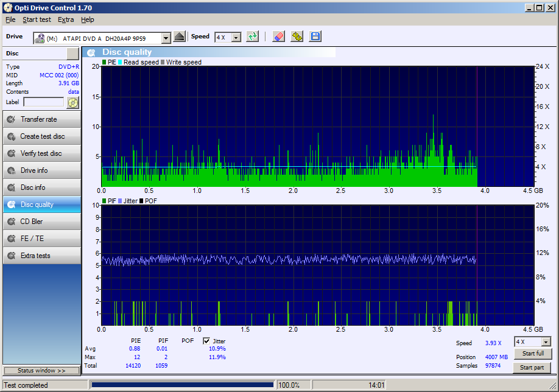This screenshot has height=392, width=559.
Task: Click the Opti Drive Control title bar icon
Action: [x=8, y=7]
